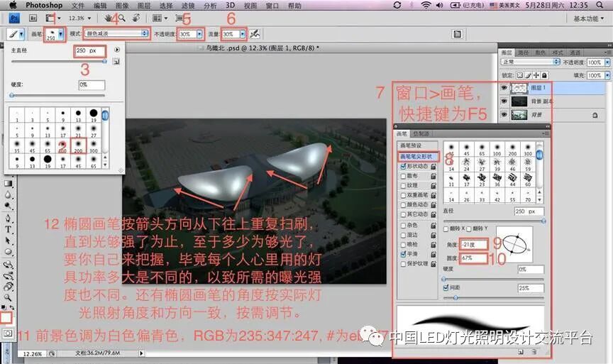Open brushes panel via options bar toggle icon
This screenshot has width=613, height=364.
(x=457, y=34)
